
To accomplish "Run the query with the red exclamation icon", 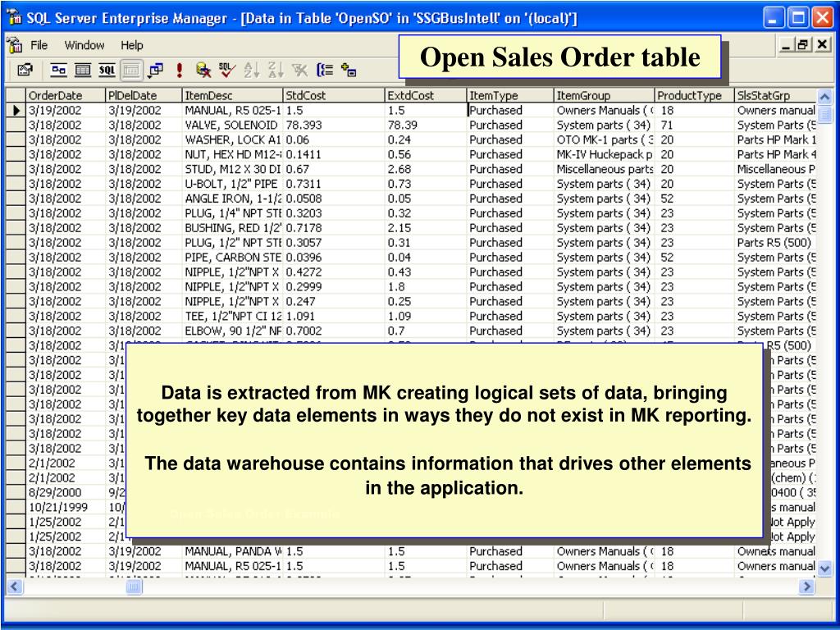I will (179, 70).
